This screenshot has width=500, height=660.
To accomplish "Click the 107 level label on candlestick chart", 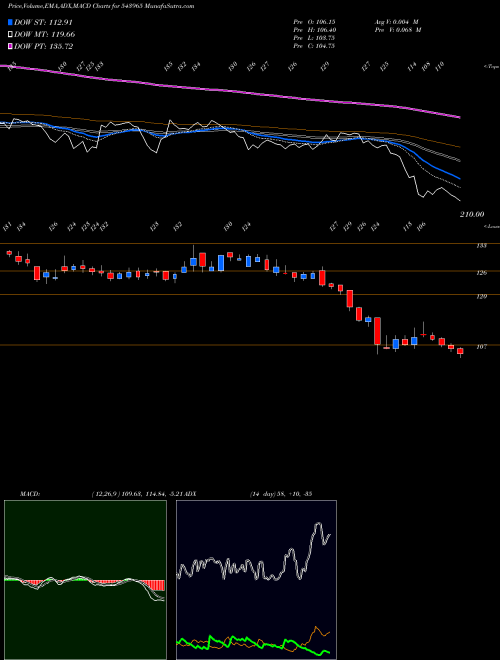I will point(481,346).
